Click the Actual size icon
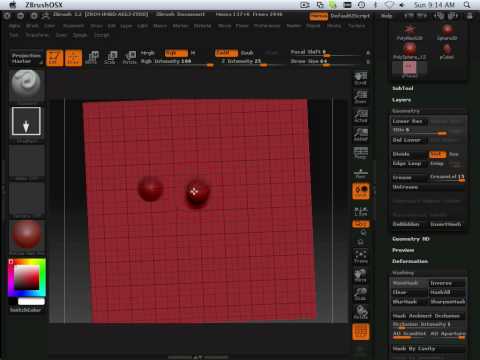Viewport: 480px width, 360px height. [x=361, y=116]
